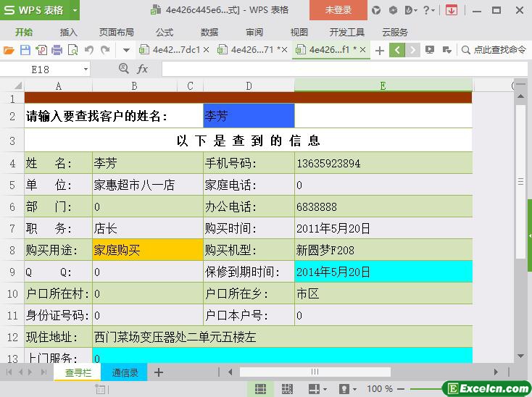Click the zoom magnifier icon beside fx
The height and width of the screenshot is (397, 532).
click(x=123, y=69)
